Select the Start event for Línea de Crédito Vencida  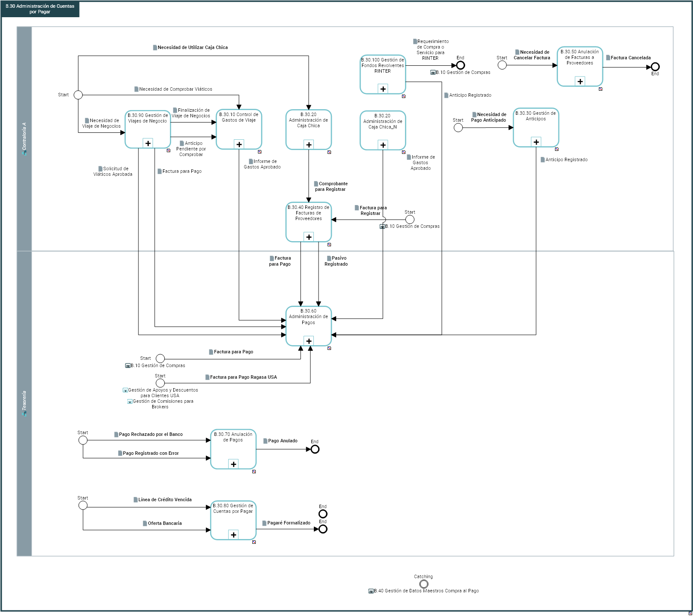(83, 505)
